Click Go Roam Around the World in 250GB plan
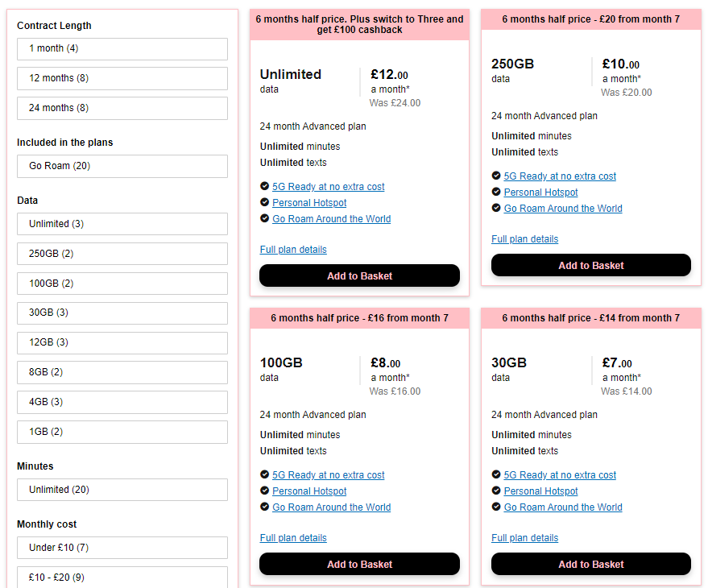 tap(563, 209)
